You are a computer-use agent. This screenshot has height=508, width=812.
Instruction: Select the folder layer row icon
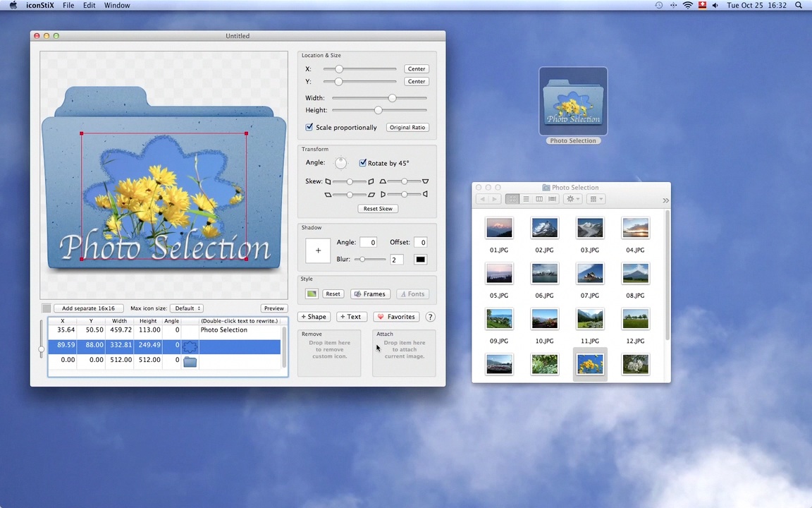tap(190, 361)
